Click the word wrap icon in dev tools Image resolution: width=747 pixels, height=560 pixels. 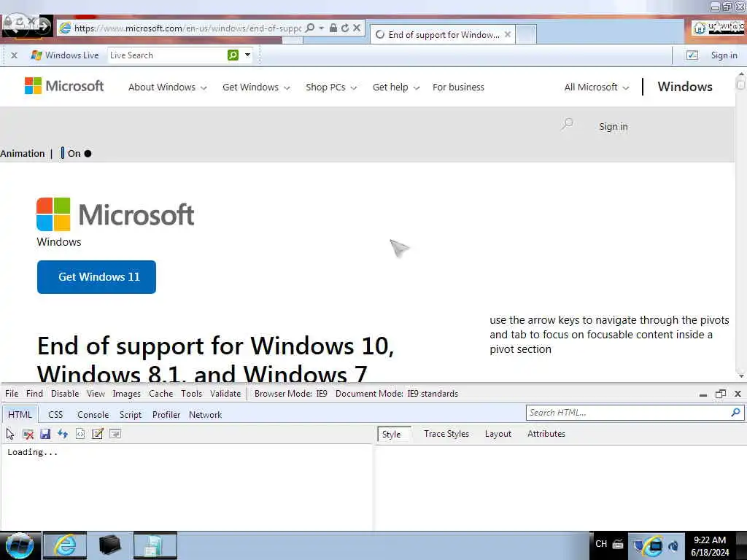115,434
